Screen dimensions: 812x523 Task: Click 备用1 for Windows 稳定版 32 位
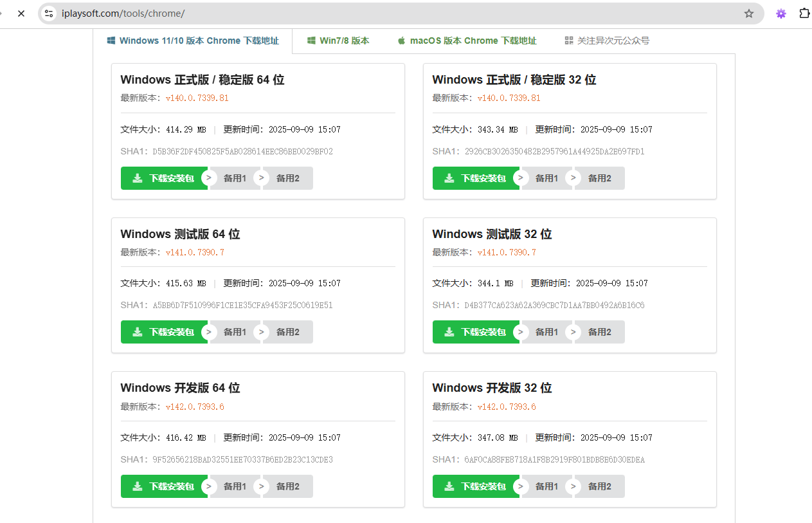(x=546, y=178)
